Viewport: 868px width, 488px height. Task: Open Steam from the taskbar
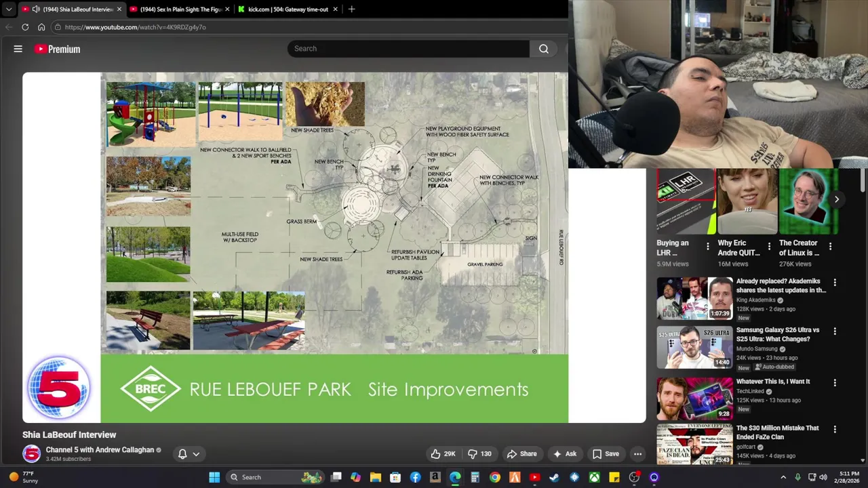coord(554,477)
